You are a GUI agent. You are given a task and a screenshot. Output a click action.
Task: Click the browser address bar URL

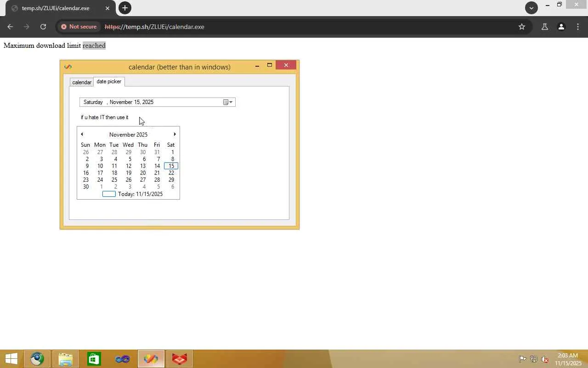click(x=154, y=27)
